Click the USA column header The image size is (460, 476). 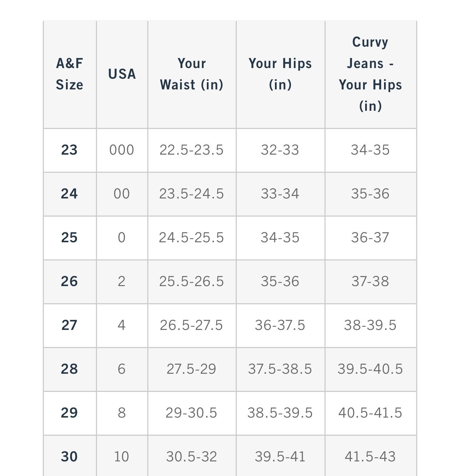pyautogui.click(x=122, y=74)
